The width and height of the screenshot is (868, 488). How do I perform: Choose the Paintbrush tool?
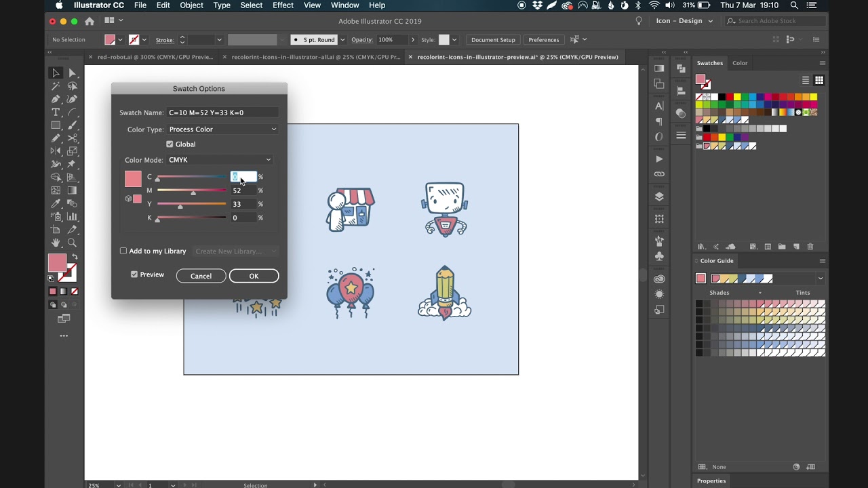(72, 125)
